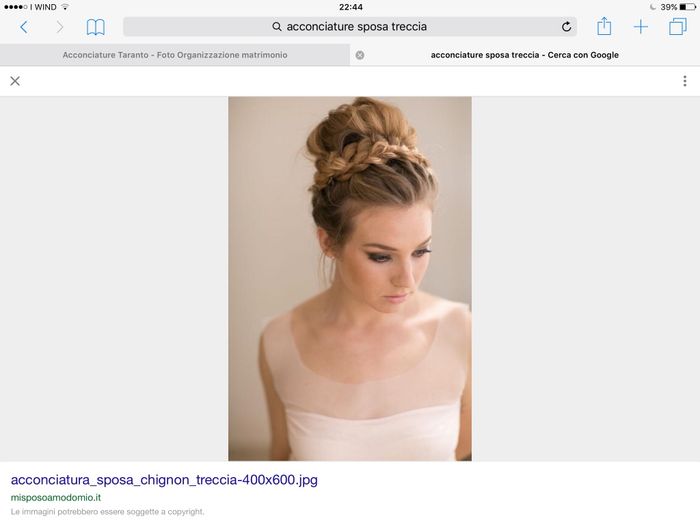Visit the misposoamodomio.it source link
This screenshot has width=700, height=525.
coord(55,497)
